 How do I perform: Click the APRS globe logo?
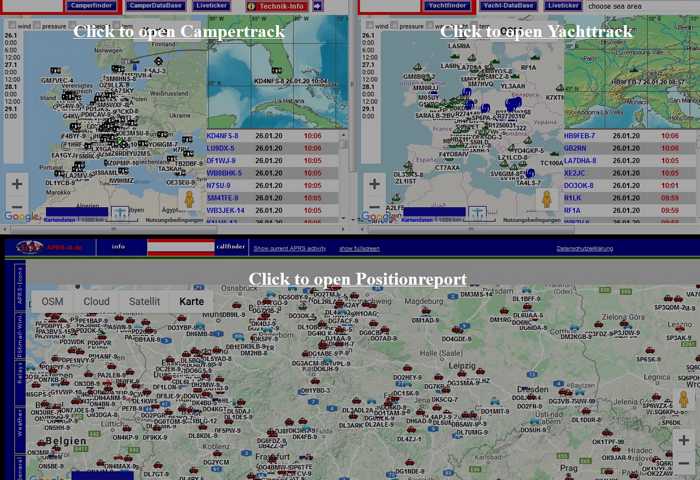coord(29,247)
